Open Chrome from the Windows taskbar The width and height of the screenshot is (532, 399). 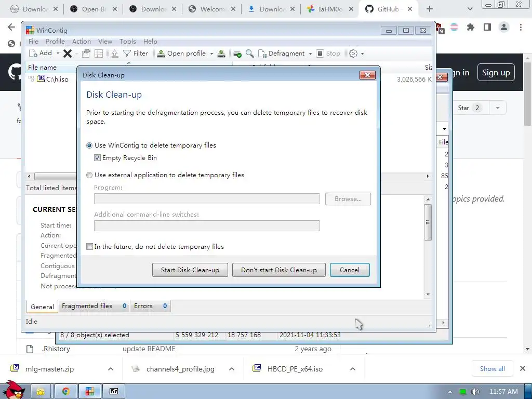(x=65, y=392)
